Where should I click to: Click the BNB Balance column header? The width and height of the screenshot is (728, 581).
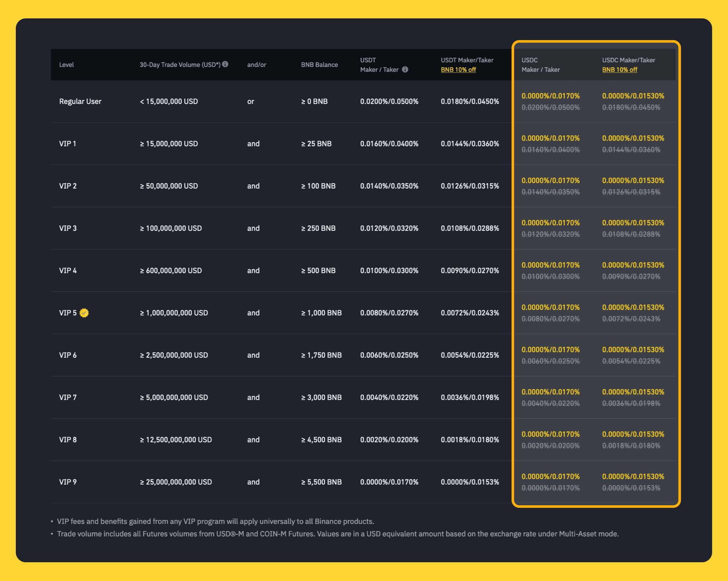point(319,65)
